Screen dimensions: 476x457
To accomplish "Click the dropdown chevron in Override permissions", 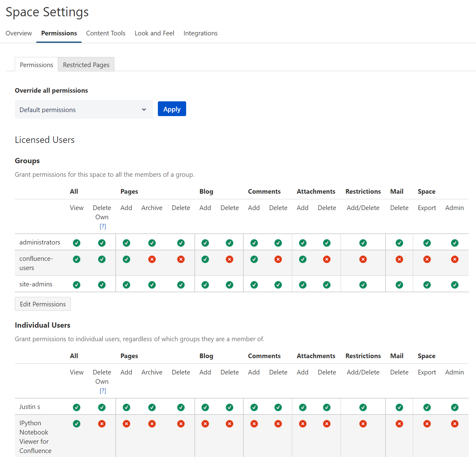I will pos(144,110).
